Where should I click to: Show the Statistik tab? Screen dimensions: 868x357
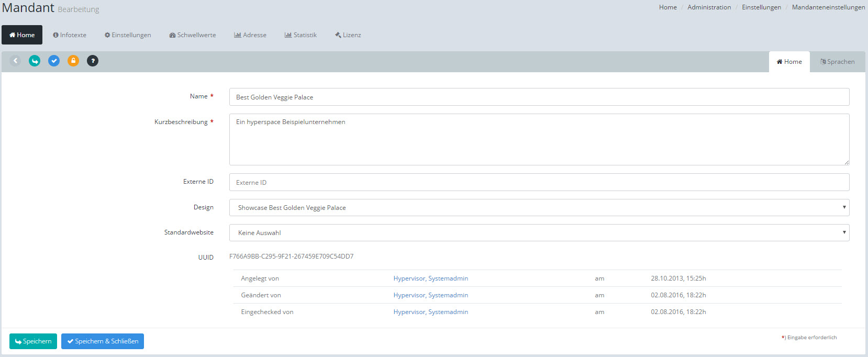301,35
